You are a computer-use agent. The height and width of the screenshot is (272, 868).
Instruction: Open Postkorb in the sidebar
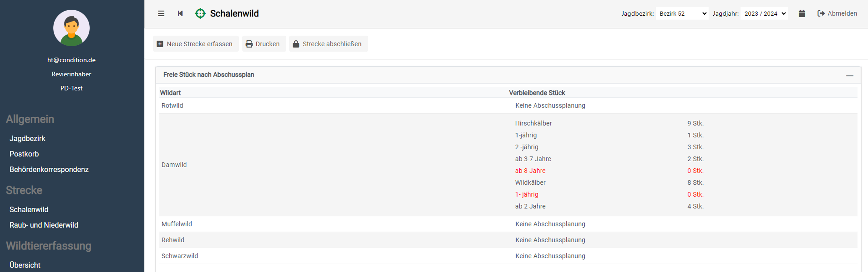click(24, 154)
